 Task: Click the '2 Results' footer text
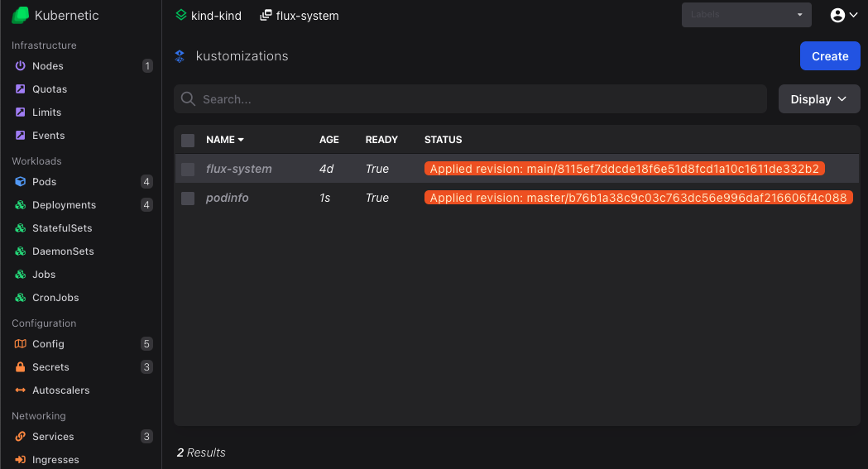201,452
